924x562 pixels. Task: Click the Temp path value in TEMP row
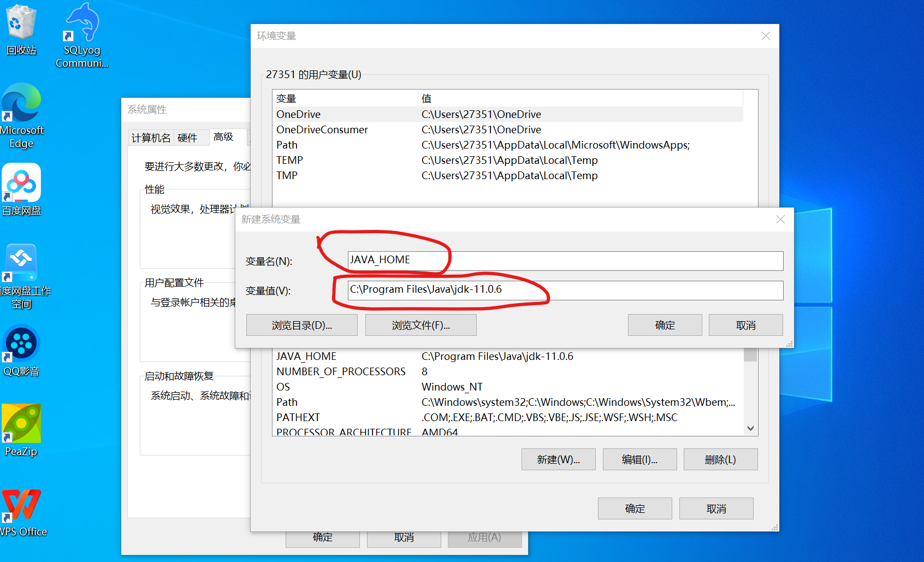click(x=510, y=160)
